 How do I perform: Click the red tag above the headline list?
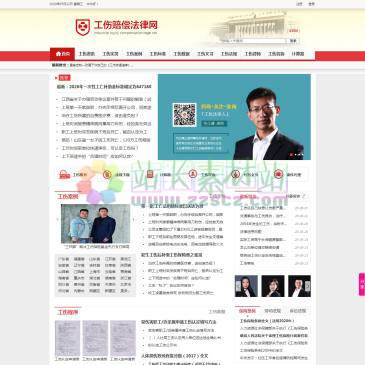(x=64, y=78)
